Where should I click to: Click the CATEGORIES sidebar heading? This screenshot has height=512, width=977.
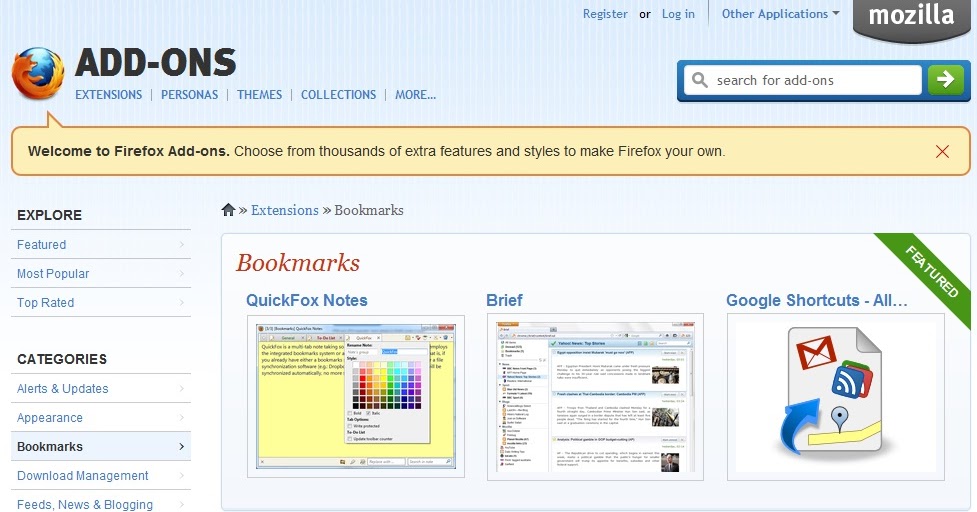coord(62,359)
